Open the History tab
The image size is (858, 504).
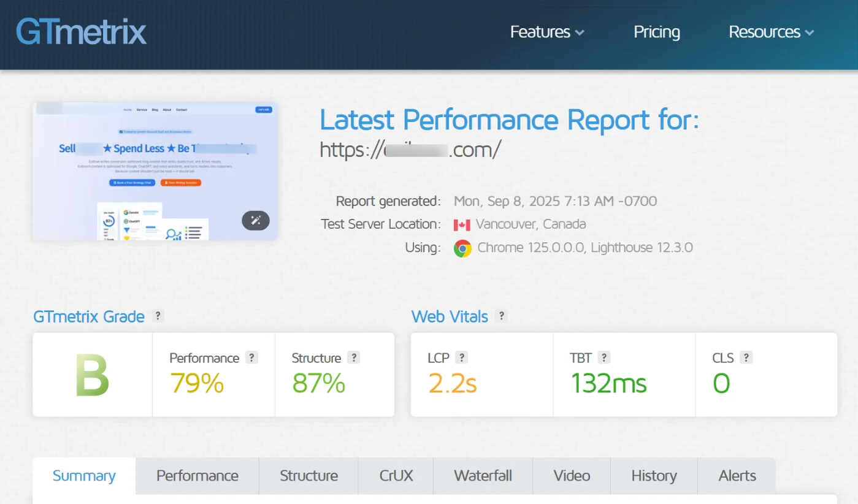click(x=654, y=476)
